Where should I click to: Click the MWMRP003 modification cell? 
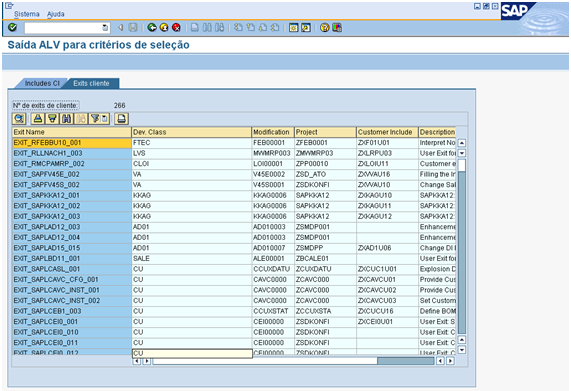pos(273,153)
